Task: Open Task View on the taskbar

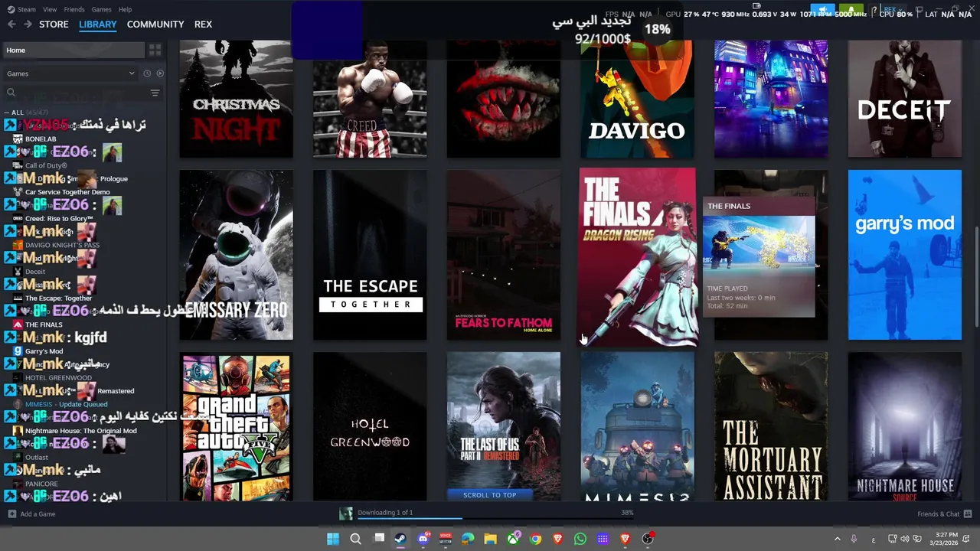Action: pos(378,539)
